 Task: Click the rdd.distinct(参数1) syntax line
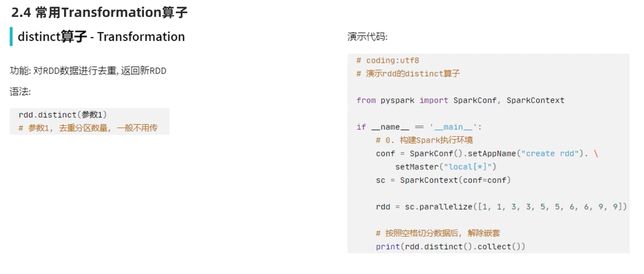(63, 115)
